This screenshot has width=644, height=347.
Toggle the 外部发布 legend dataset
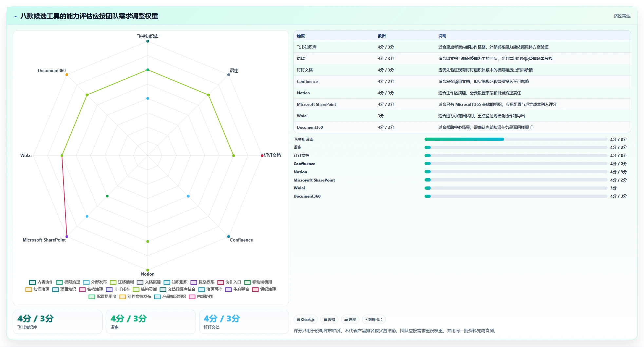pyautogui.click(x=95, y=282)
